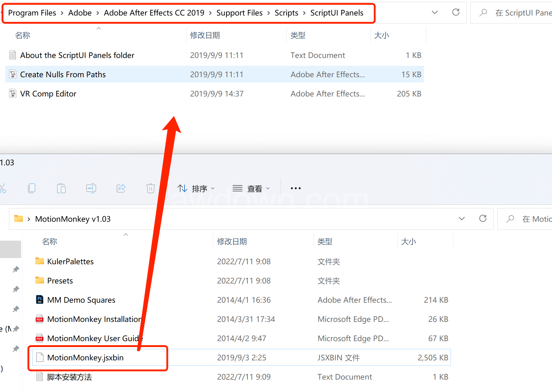Open the three-dots more options menu
The height and width of the screenshot is (392, 552).
click(296, 188)
